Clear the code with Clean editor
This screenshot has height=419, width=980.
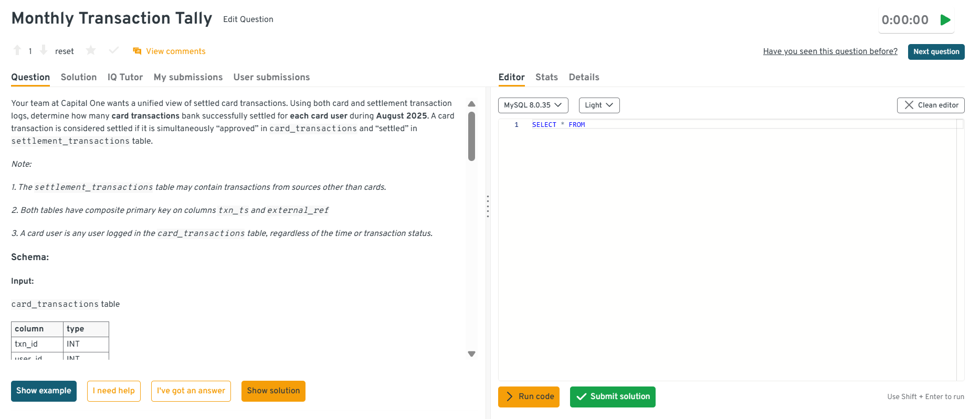pyautogui.click(x=930, y=105)
